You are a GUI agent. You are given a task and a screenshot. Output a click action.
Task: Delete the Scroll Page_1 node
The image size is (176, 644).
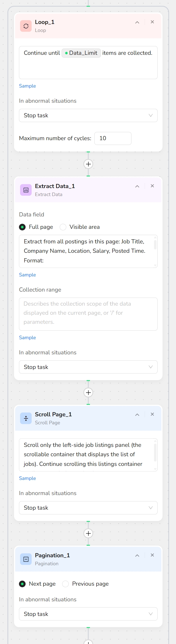[x=152, y=414]
